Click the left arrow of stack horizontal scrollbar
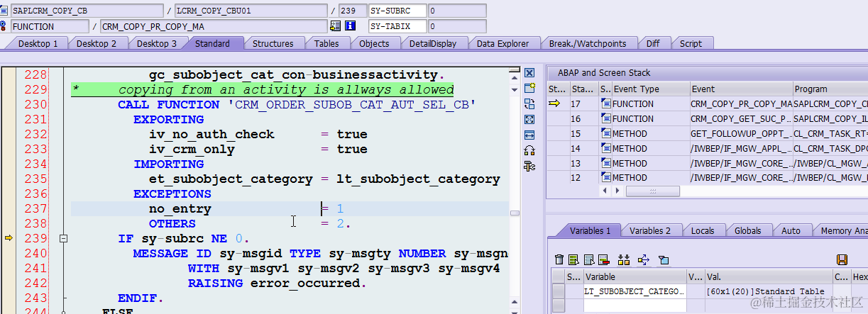868x314 pixels. (x=605, y=191)
